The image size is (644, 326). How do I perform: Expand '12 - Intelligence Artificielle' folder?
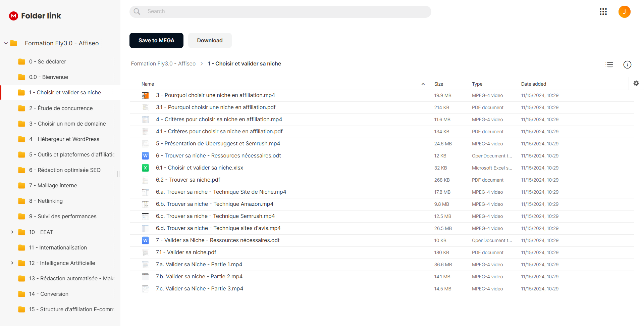tap(12, 263)
